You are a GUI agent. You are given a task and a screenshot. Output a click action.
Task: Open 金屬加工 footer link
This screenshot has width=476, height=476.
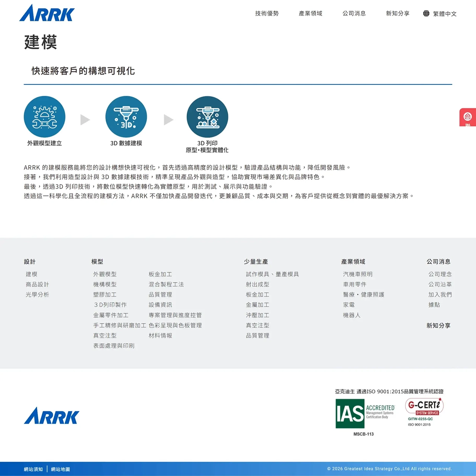coord(258,305)
